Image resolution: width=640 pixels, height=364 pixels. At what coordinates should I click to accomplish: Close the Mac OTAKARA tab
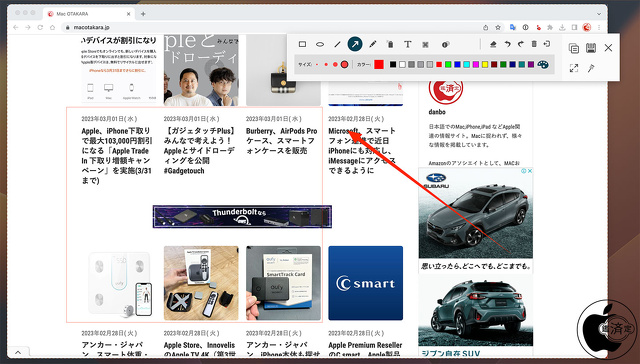point(128,14)
